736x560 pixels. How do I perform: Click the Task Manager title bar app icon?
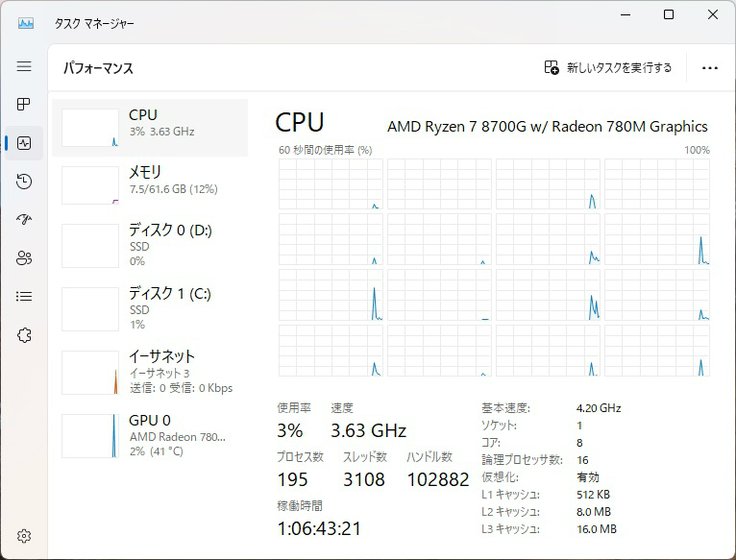(x=26, y=23)
